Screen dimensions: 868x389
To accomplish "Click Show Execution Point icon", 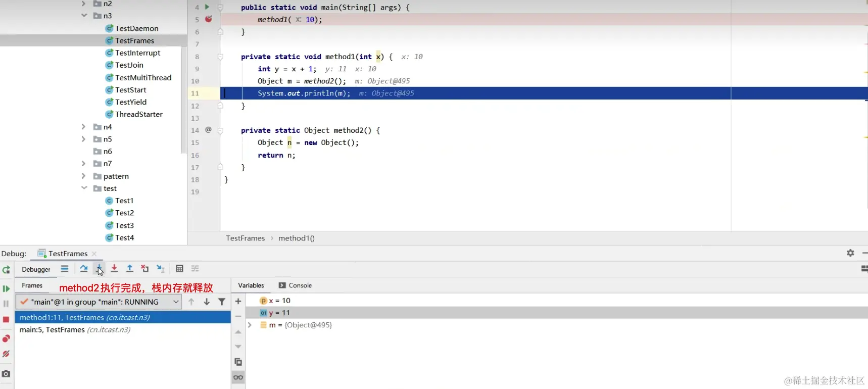I will (x=65, y=269).
